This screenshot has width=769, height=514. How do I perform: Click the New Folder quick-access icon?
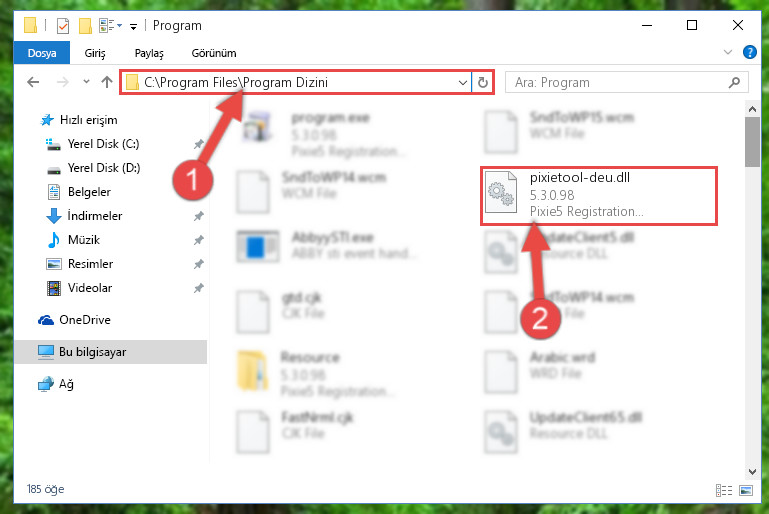pos(85,26)
